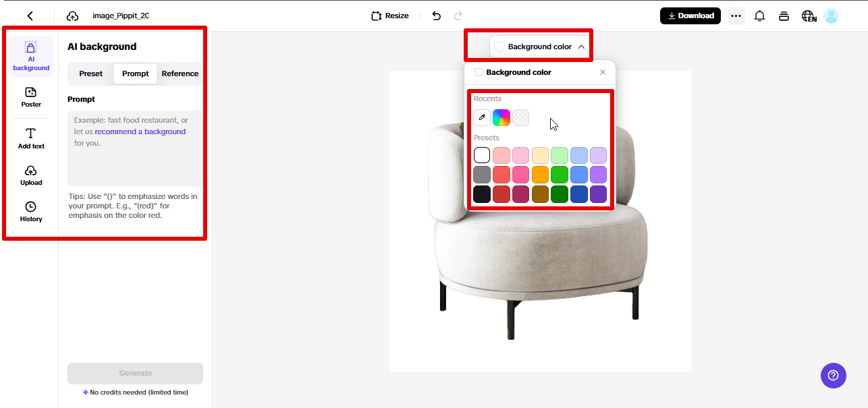Open the History panel

[31, 212]
